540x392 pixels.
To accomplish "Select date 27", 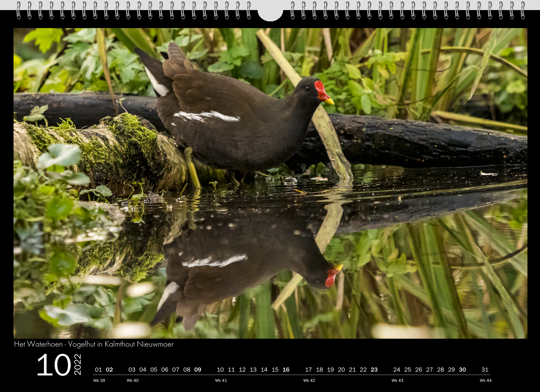I will click(x=429, y=369).
